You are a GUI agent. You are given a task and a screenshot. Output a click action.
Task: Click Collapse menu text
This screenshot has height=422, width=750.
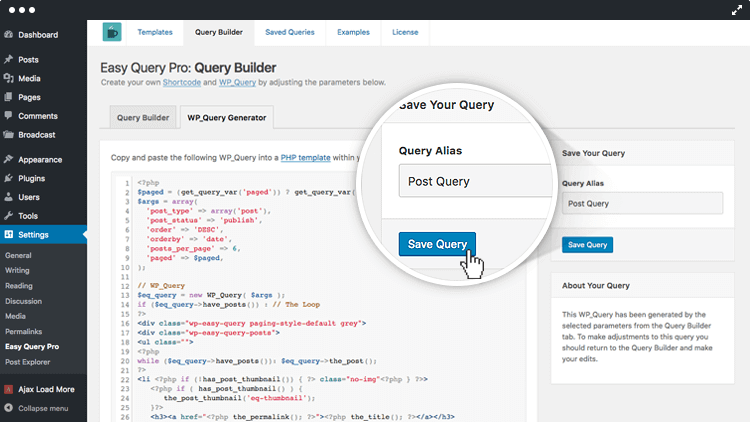[x=43, y=409]
